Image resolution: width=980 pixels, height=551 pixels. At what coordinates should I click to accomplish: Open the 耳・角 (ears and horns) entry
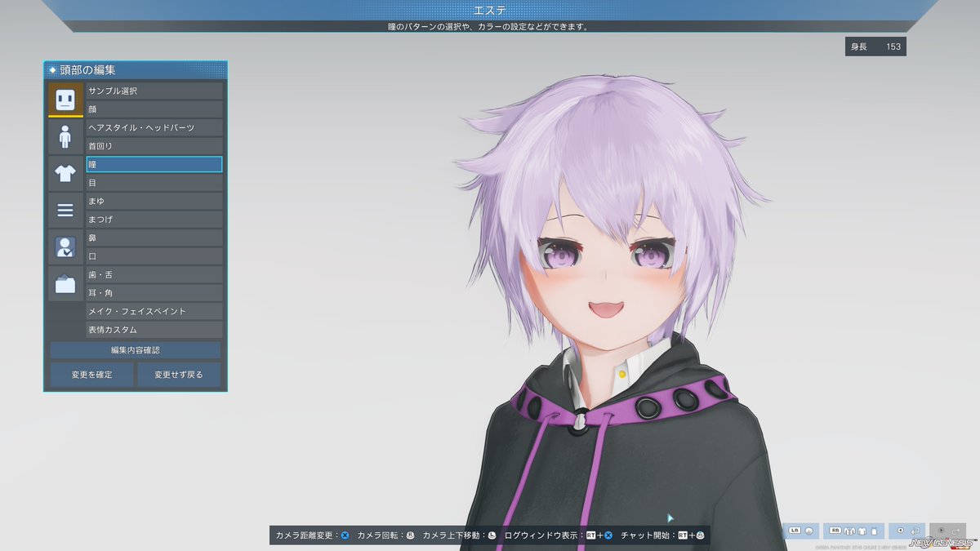pos(154,293)
